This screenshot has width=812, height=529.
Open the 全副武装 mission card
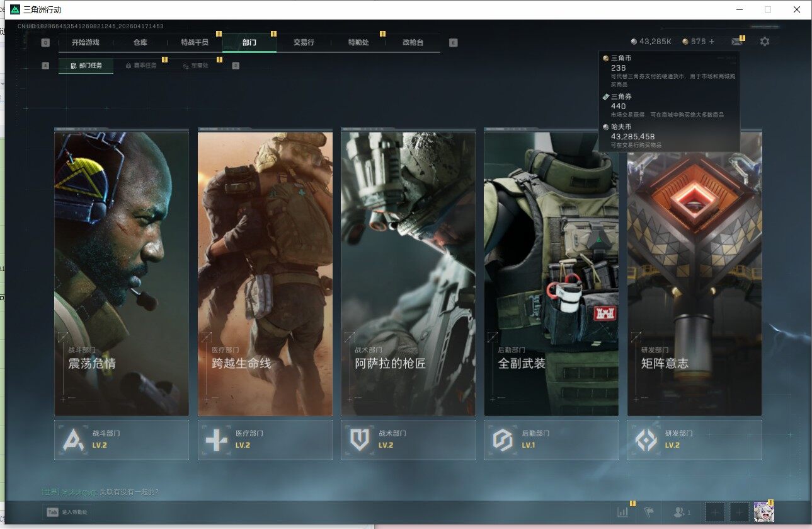(551, 272)
